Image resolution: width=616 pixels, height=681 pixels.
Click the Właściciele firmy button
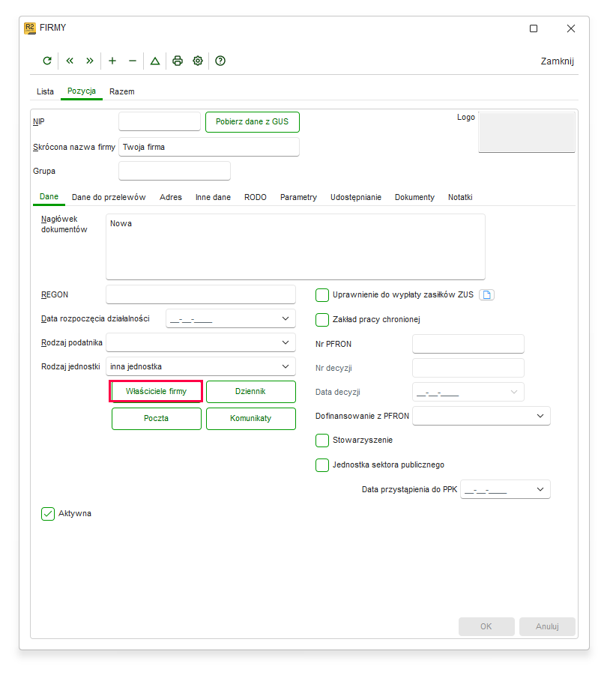[x=157, y=392]
